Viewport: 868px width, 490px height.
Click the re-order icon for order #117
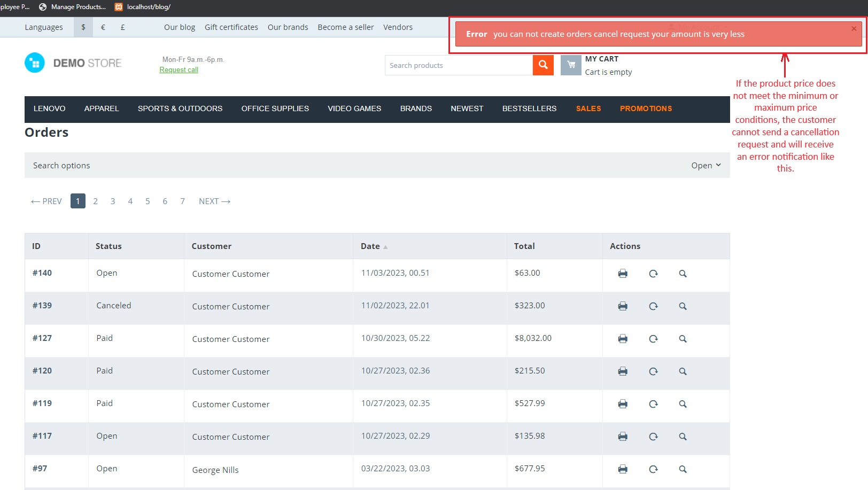(653, 437)
